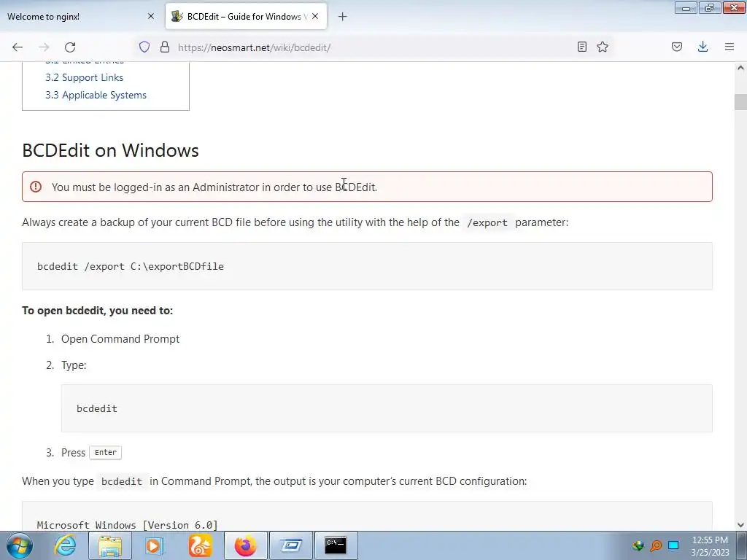This screenshot has width=747, height=560.
Task: Open the downloads panel
Action: click(703, 47)
